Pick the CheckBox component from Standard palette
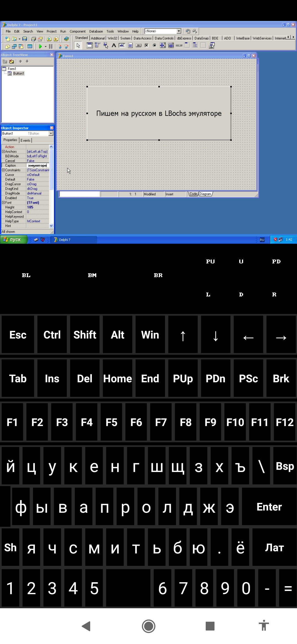The height and width of the screenshot is (644, 297). (147, 46)
